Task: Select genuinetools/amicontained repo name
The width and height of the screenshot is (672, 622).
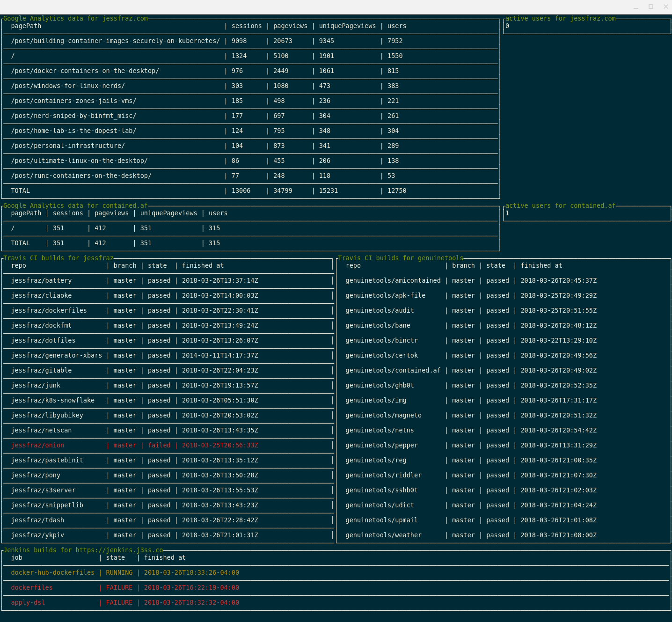Action: (x=393, y=281)
